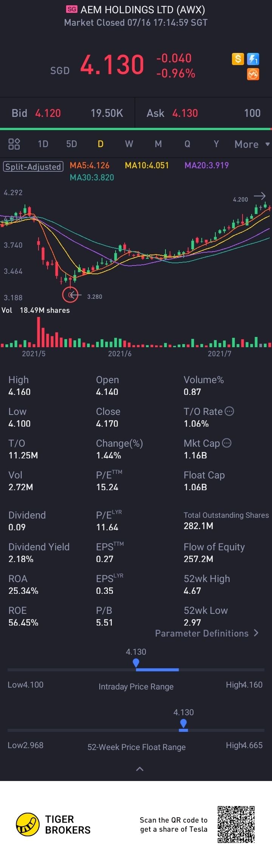Tap the Tiger Brokers logo
The width and height of the screenshot is (272, 868).
coord(28,824)
